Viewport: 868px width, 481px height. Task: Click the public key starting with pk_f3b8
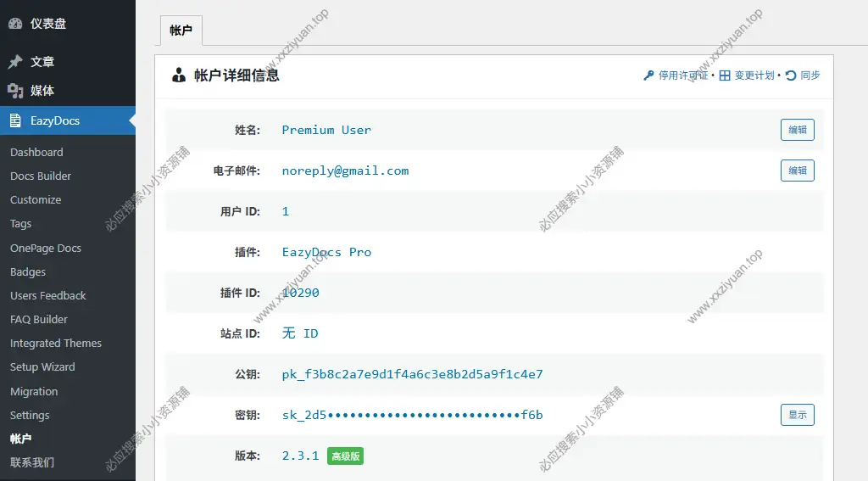click(412, 374)
